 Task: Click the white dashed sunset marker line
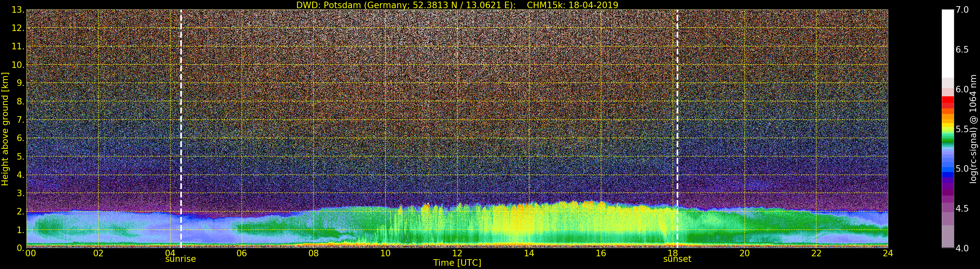point(677,129)
